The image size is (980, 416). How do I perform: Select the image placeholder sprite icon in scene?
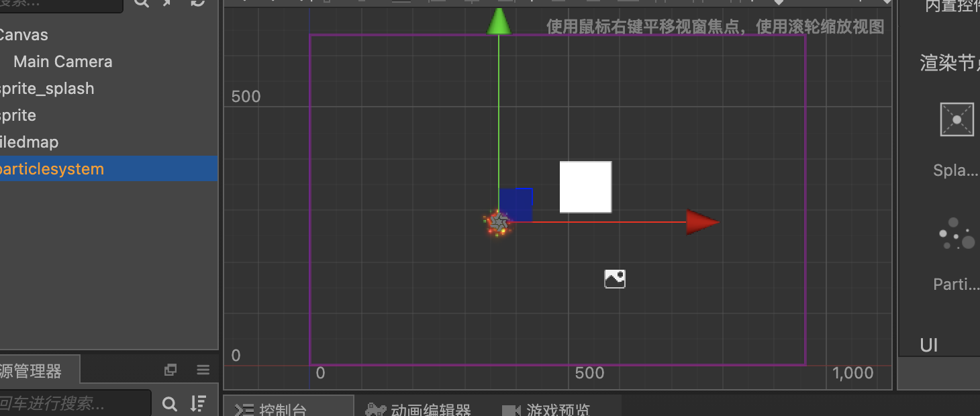[x=615, y=279]
